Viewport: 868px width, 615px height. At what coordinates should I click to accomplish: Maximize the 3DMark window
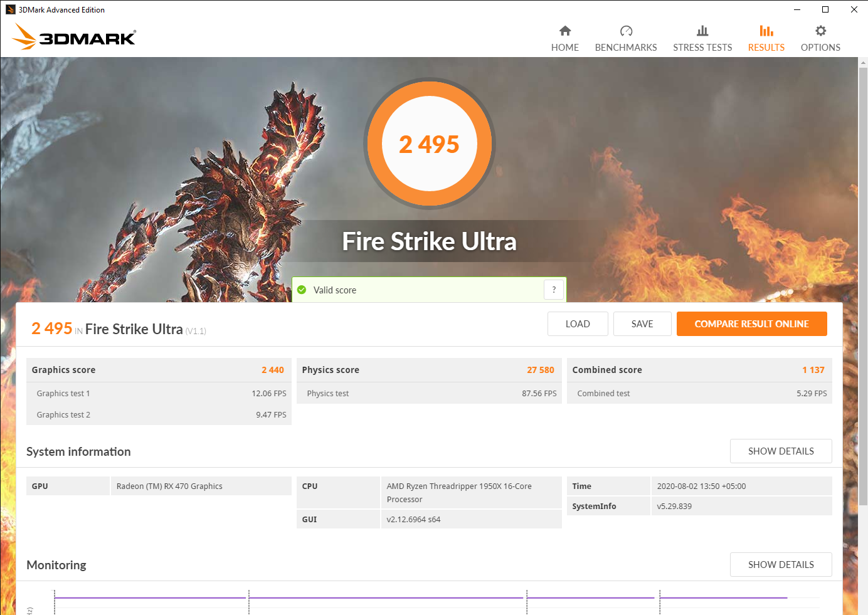point(825,9)
